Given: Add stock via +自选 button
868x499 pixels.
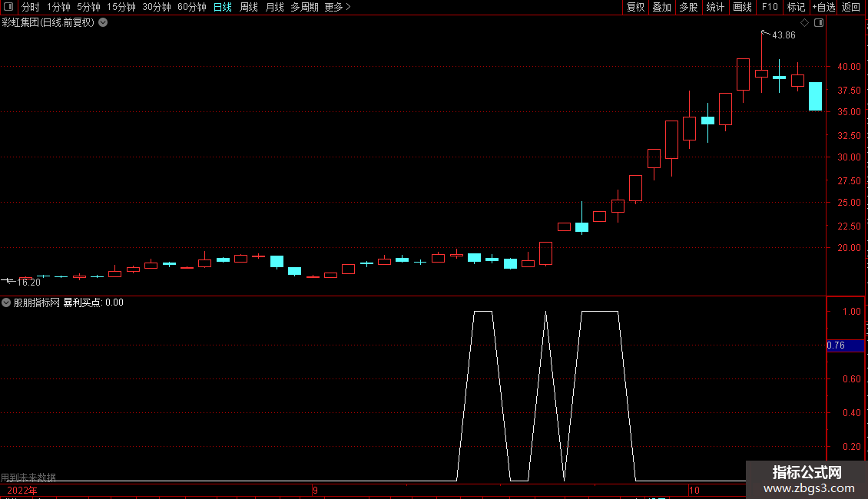Looking at the screenshot, I should 823,7.
